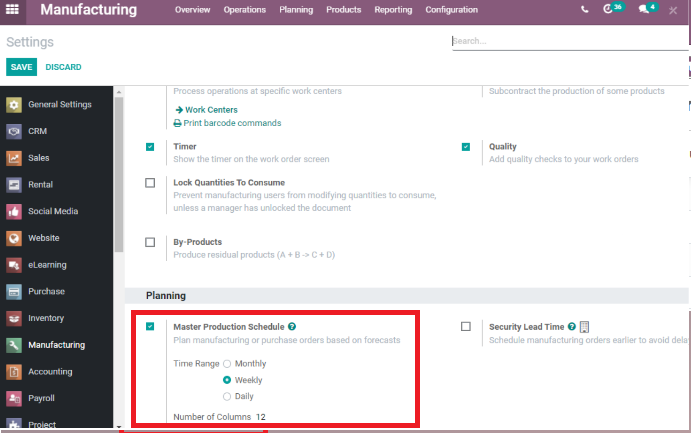
Task: Click the Master Production Schedule help icon
Action: coord(292,327)
